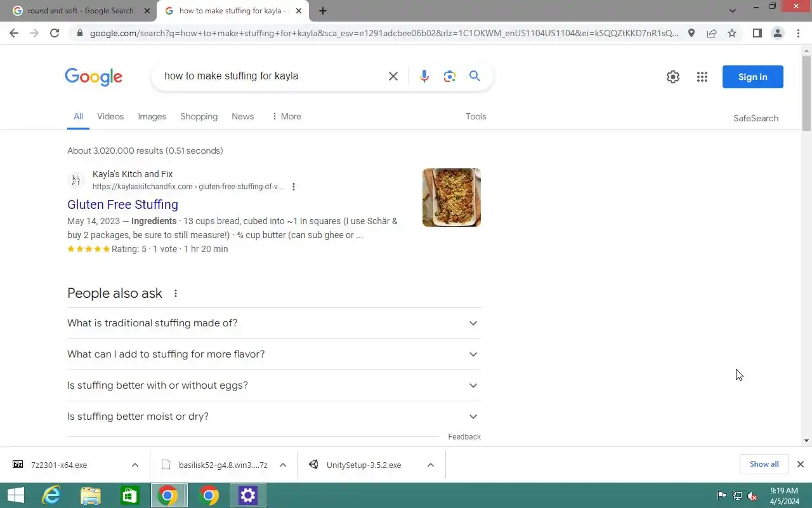The height and width of the screenshot is (508, 812).
Task: Reload the page with the refresh icon
Action: [55, 33]
